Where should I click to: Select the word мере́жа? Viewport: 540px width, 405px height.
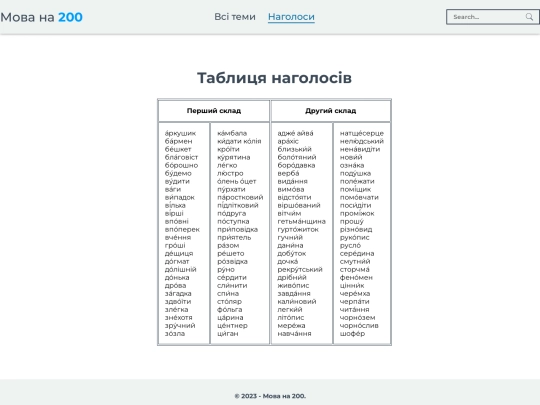[x=291, y=325]
